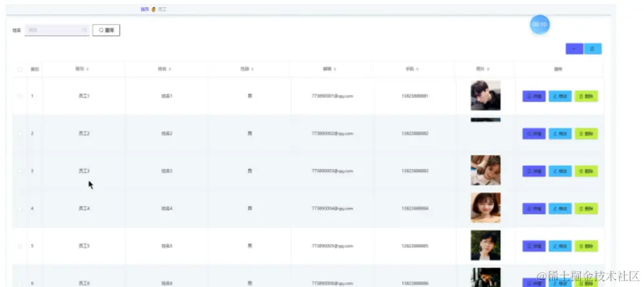Image resolution: width=644 pixels, height=287 pixels.
Task: Open 详情 details for 员工3
Action: click(534, 171)
